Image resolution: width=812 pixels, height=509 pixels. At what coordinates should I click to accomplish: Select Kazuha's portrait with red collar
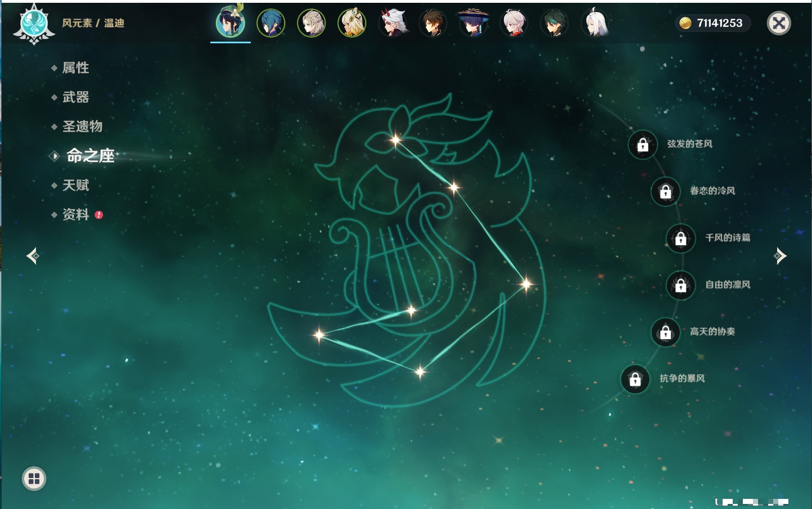[x=514, y=23]
